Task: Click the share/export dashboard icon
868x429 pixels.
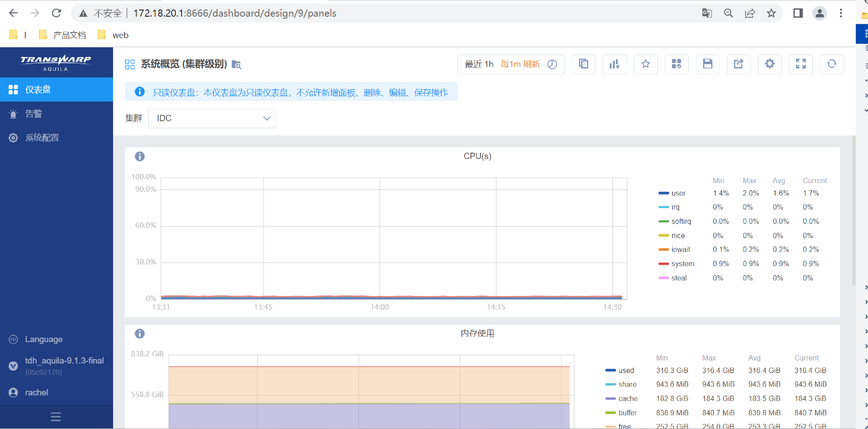Action: point(739,64)
